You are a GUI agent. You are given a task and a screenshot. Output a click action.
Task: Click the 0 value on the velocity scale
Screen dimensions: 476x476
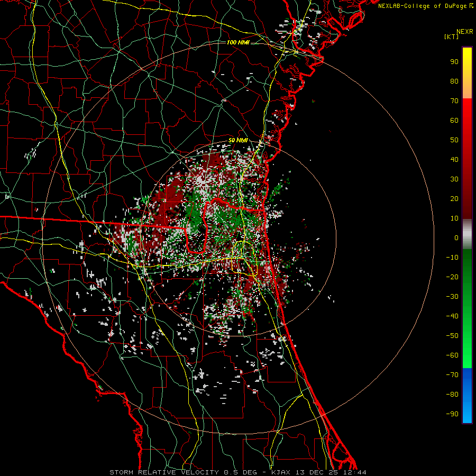click(x=456, y=238)
